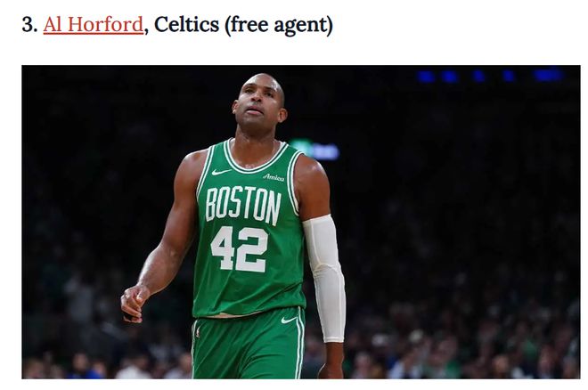Open the Al Horford link
588x390 pixels.
93,25
